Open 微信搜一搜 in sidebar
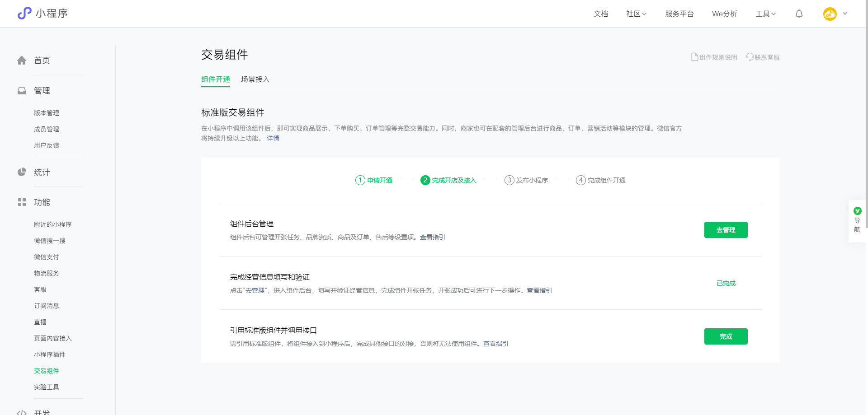868x415 pixels. [x=50, y=241]
